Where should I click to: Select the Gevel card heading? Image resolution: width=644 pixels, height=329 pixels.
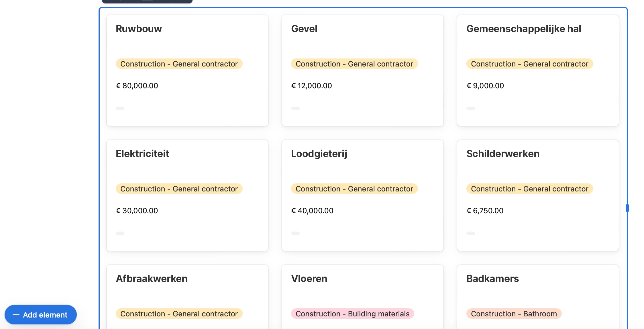pyautogui.click(x=304, y=29)
